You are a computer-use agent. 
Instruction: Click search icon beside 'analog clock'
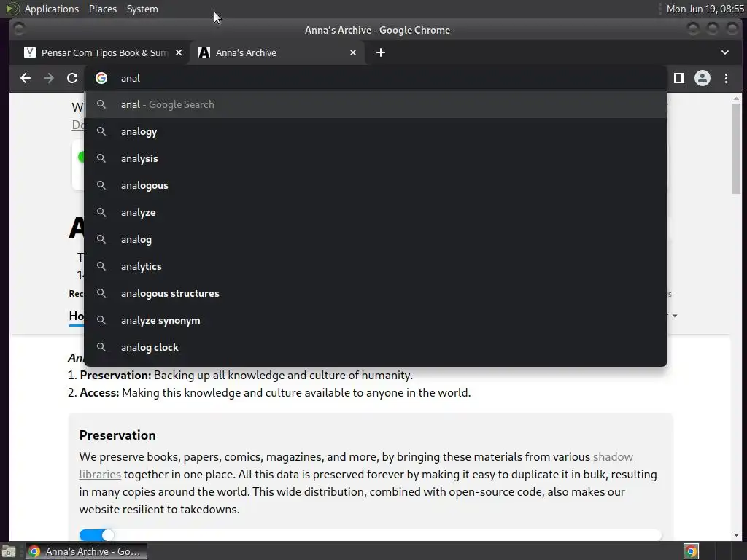coord(101,346)
